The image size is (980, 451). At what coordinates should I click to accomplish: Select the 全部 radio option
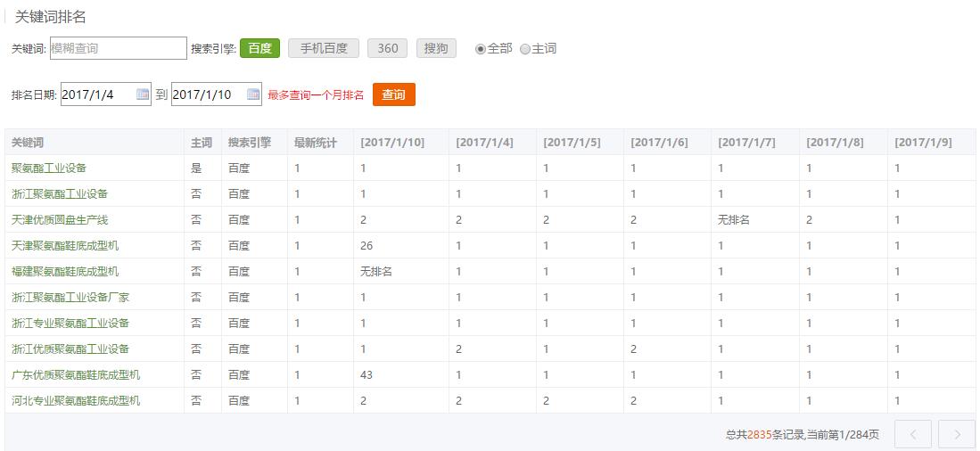(480, 49)
